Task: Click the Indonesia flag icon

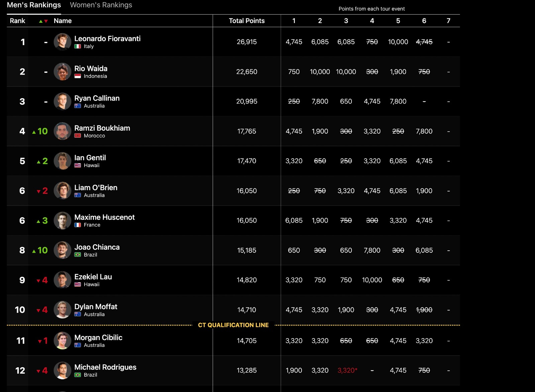Action: (78, 76)
